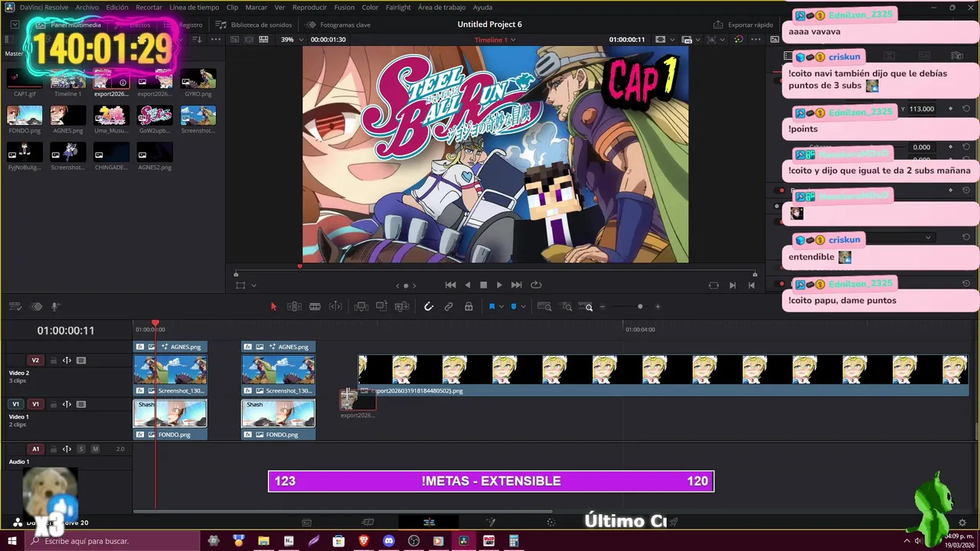Choose the Blade Edit Mode tool
This screenshot has height=551, width=980.
(x=315, y=307)
